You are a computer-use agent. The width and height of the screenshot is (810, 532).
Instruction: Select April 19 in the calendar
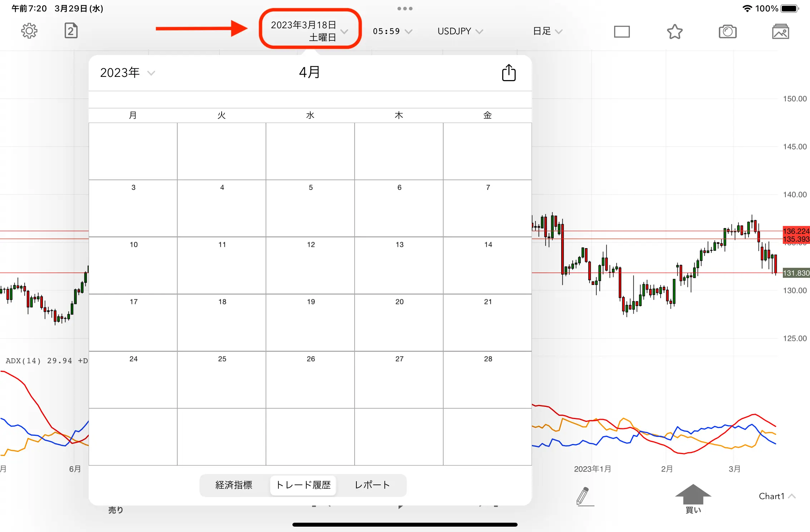310,323
